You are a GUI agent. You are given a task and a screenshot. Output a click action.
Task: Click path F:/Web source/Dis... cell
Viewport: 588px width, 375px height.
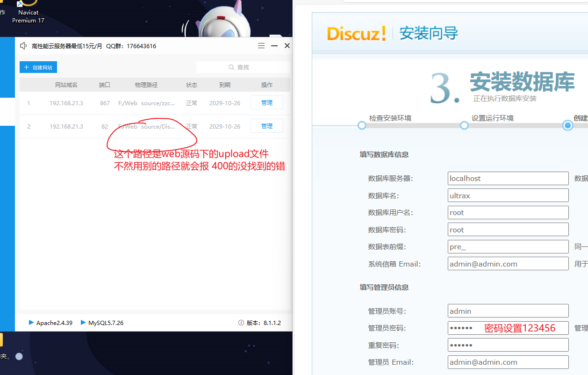tap(146, 127)
